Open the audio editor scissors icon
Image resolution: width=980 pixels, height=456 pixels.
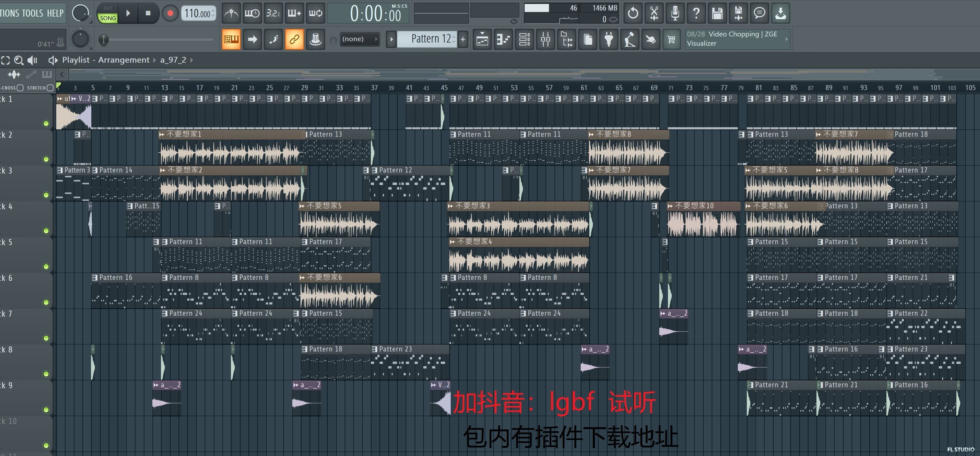[x=654, y=13]
